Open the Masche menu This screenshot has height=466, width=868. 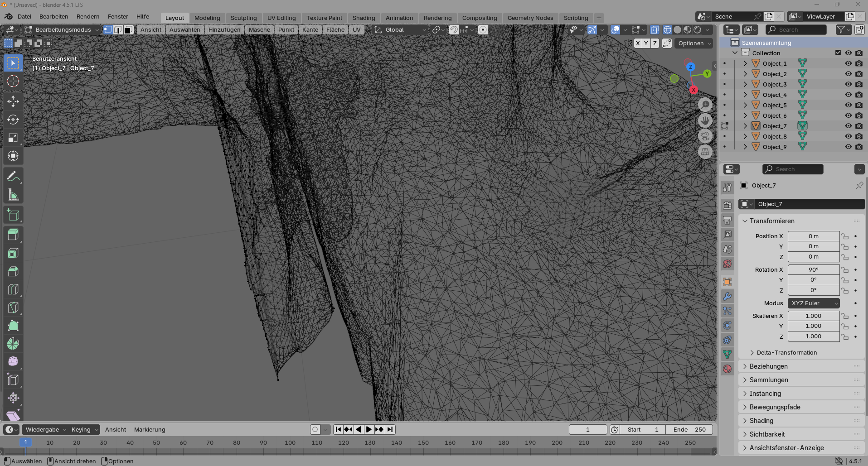[x=259, y=30]
